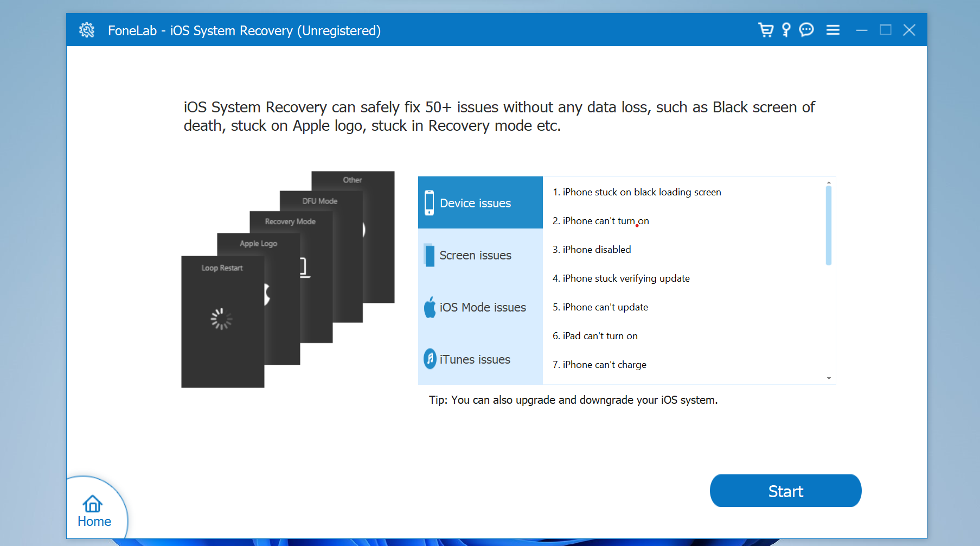Open the shopping cart purchase icon

(x=766, y=30)
